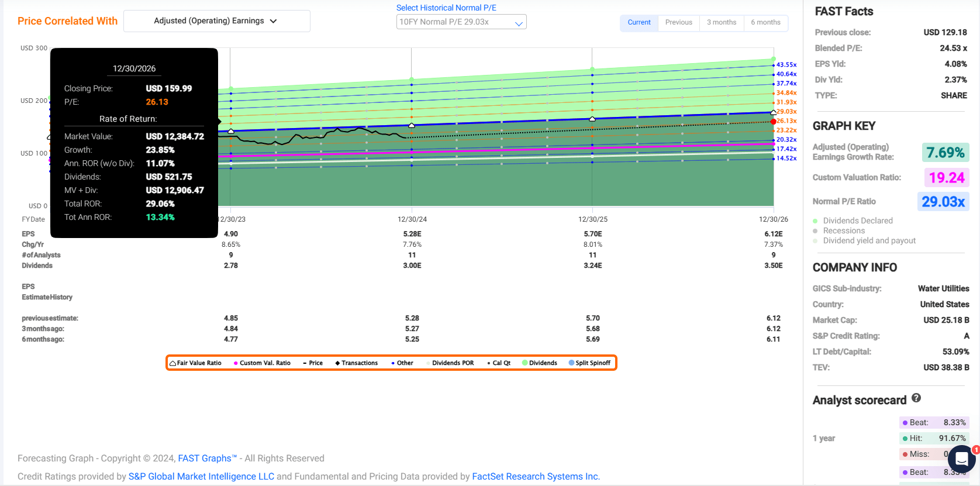Expand the 10FY Normal P/E selector
The height and width of the screenshot is (486, 980).
461,22
